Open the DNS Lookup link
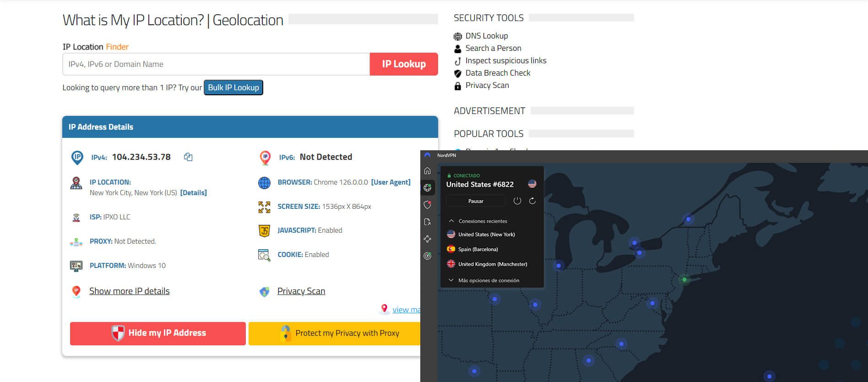Viewport: 868px width, 382px height. [x=487, y=36]
